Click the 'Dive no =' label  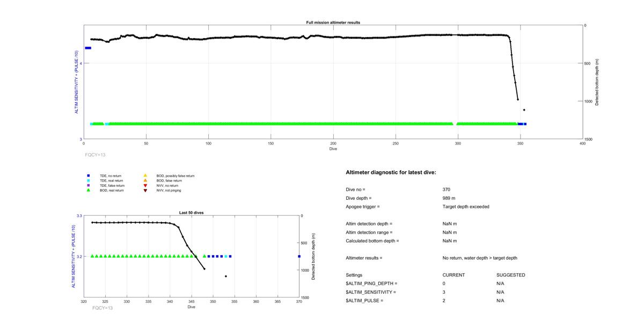click(x=355, y=190)
